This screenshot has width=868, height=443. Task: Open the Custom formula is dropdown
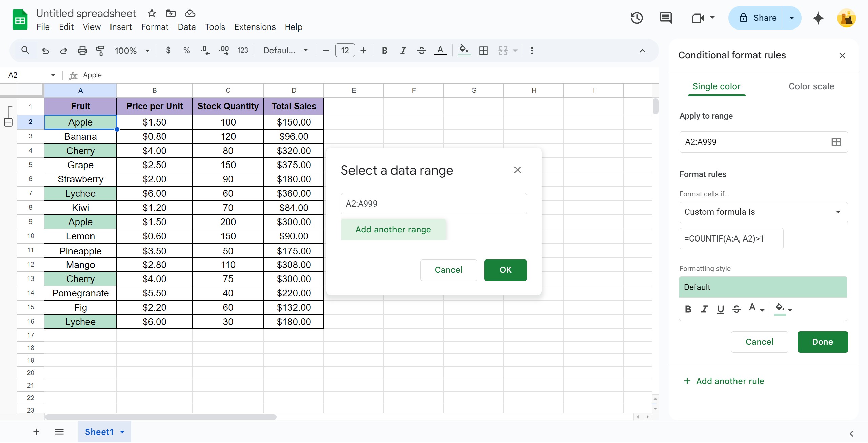tap(763, 212)
